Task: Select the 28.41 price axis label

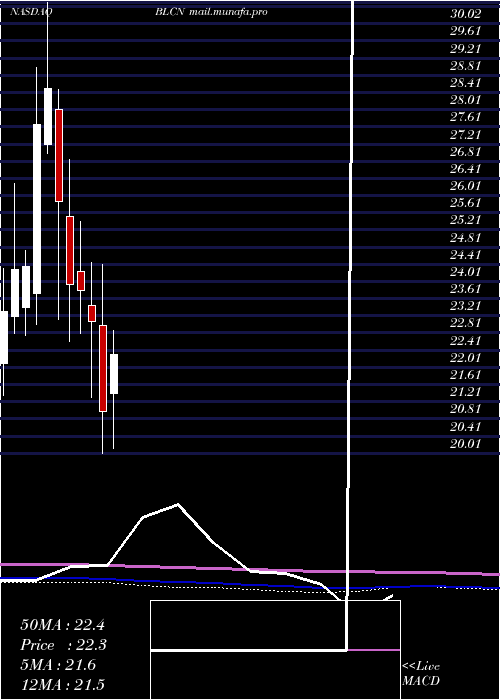Action: 465,83
